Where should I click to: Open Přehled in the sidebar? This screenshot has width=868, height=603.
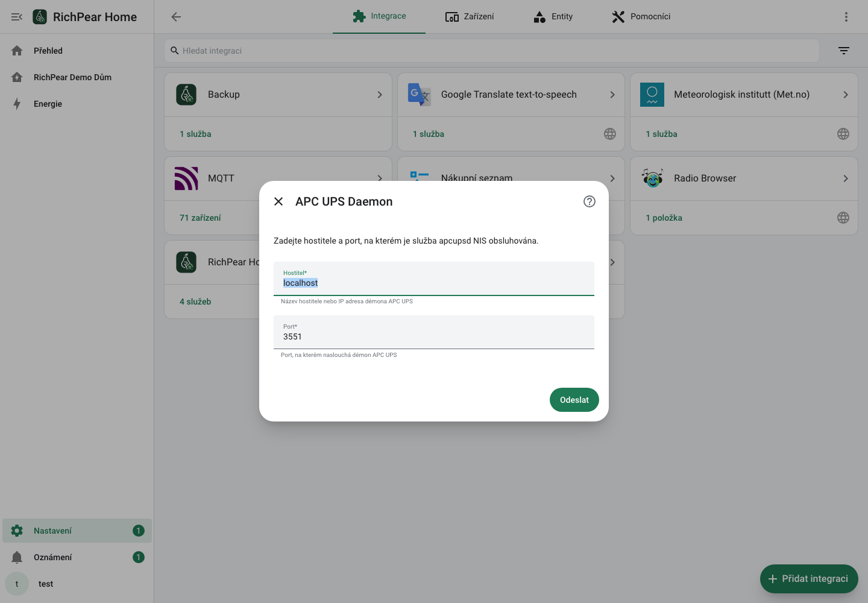pyautogui.click(x=77, y=51)
